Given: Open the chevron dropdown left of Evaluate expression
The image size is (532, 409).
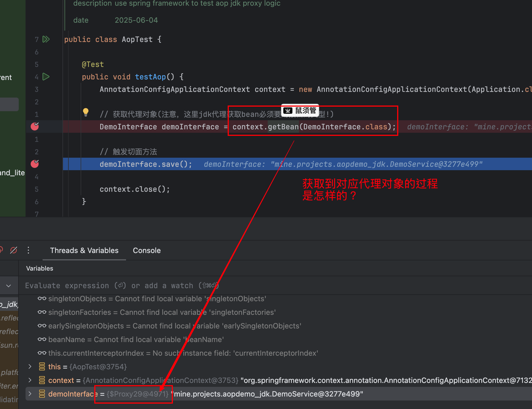Looking at the screenshot, I should click(x=9, y=286).
